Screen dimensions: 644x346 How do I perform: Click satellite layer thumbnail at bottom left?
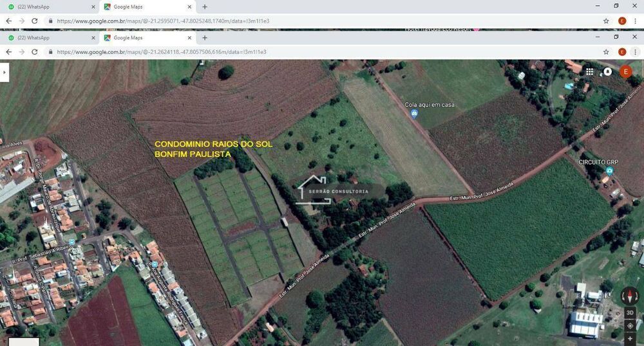click(x=24, y=342)
